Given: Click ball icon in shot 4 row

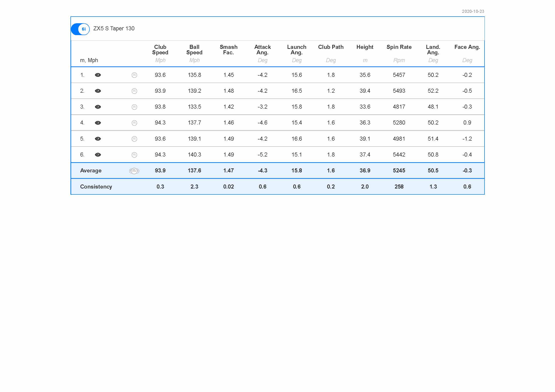Looking at the screenshot, I should pos(134,123).
